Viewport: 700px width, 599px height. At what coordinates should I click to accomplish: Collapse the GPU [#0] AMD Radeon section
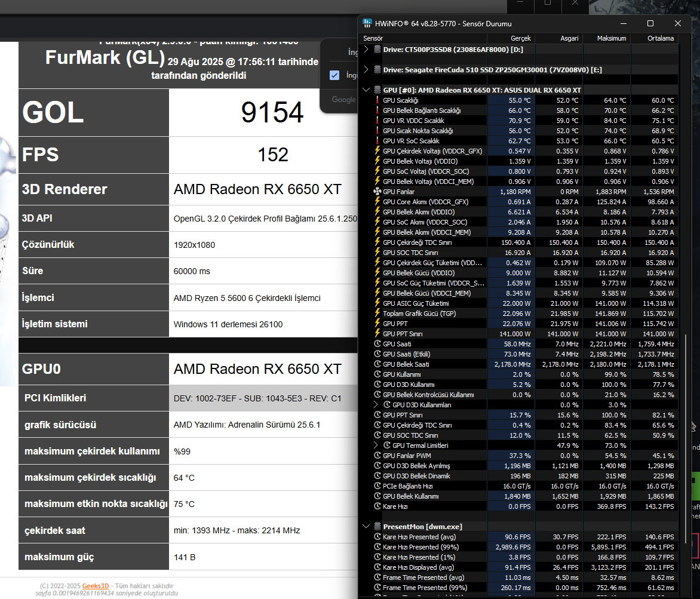click(x=366, y=90)
